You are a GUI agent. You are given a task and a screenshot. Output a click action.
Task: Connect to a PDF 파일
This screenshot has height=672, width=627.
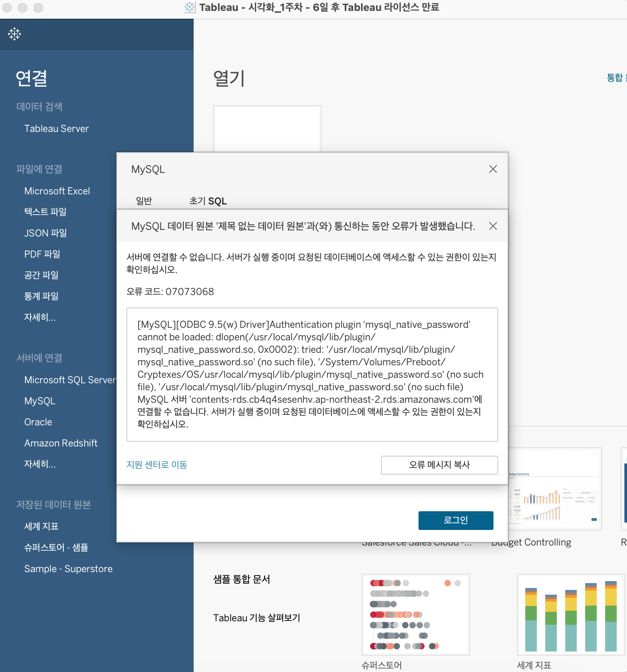coord(42,254)
